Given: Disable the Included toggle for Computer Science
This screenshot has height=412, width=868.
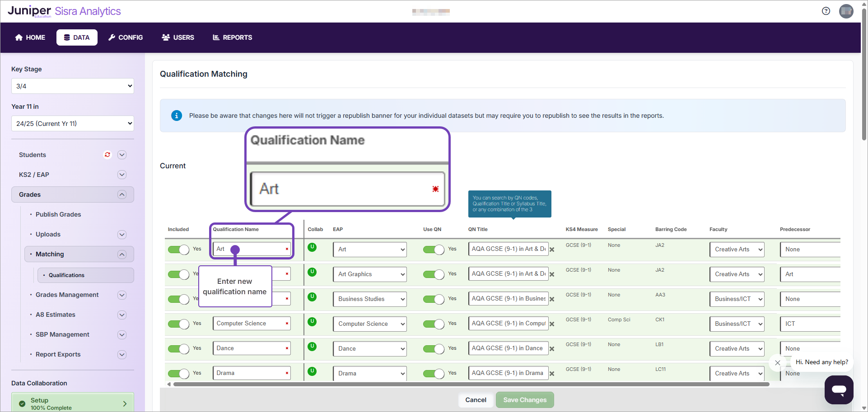Looking at the screenshot, I should pyautogui.click(x=178, y=324).
